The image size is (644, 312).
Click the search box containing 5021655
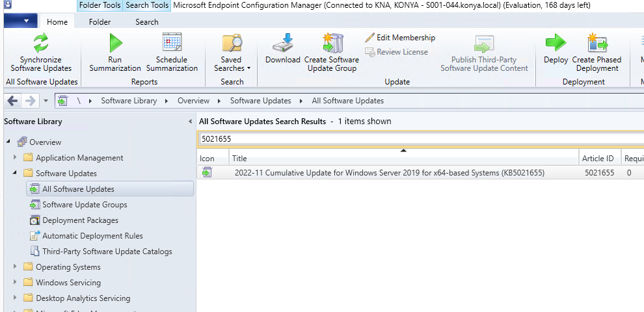[421, 138]
